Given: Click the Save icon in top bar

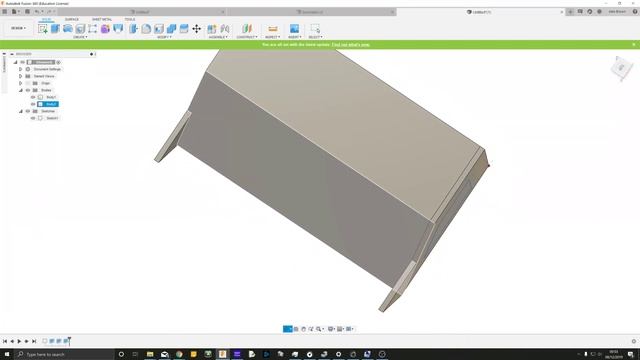Looking at the screenshot, I should pyautogui.click(x=27, y=12).
